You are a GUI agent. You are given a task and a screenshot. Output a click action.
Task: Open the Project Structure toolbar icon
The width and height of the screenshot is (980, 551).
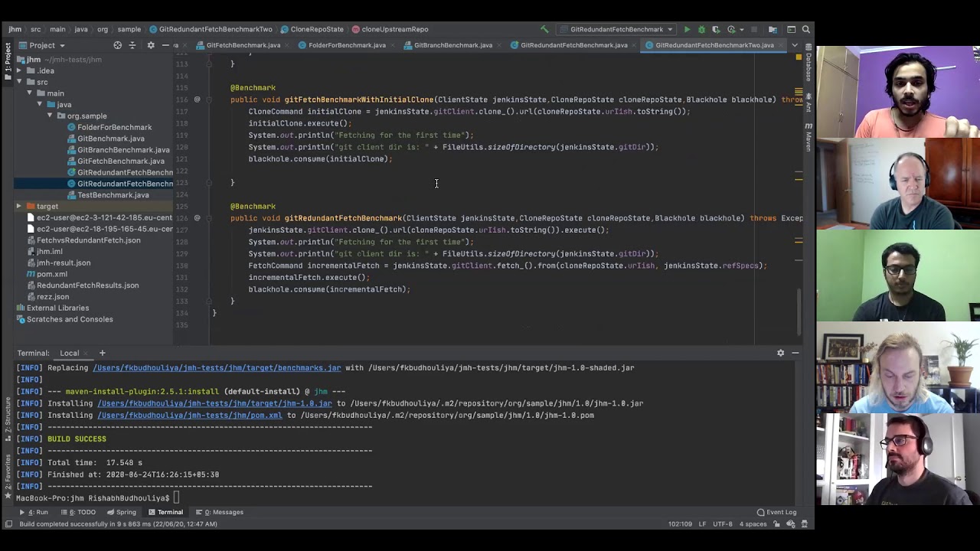[773, 29]
